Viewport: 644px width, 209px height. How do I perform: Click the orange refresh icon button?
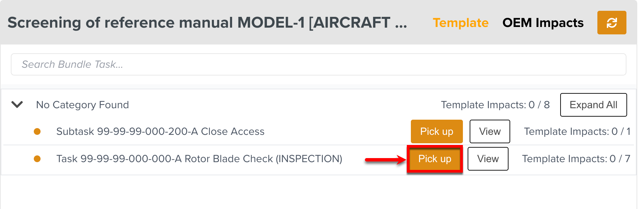[612, 23]
